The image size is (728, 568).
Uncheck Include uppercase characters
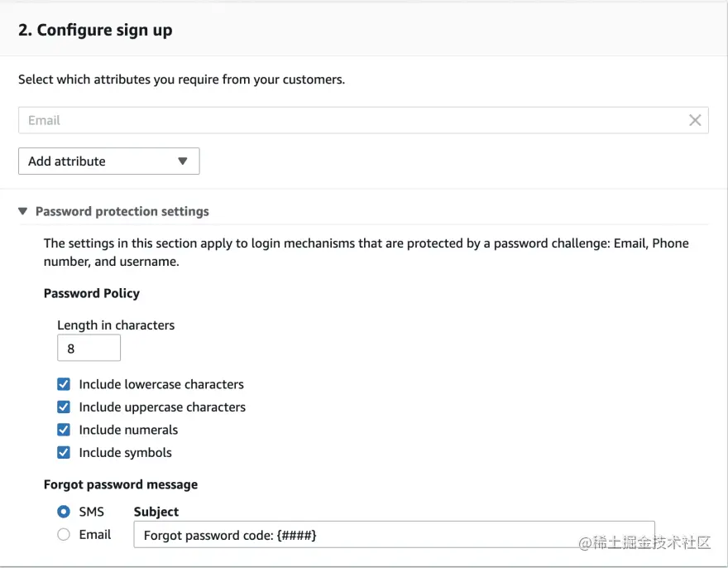tap(64, 407)
